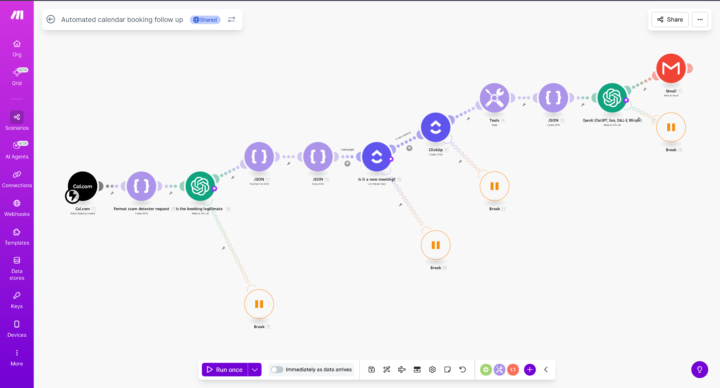
Task: Click the Share button
Action: point(670,19)
